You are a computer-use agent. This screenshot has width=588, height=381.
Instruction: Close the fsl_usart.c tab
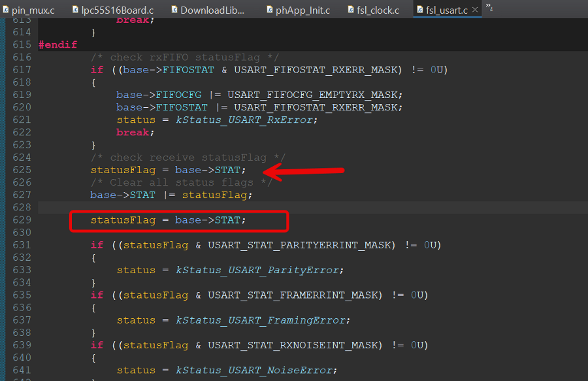click(475, 10)
